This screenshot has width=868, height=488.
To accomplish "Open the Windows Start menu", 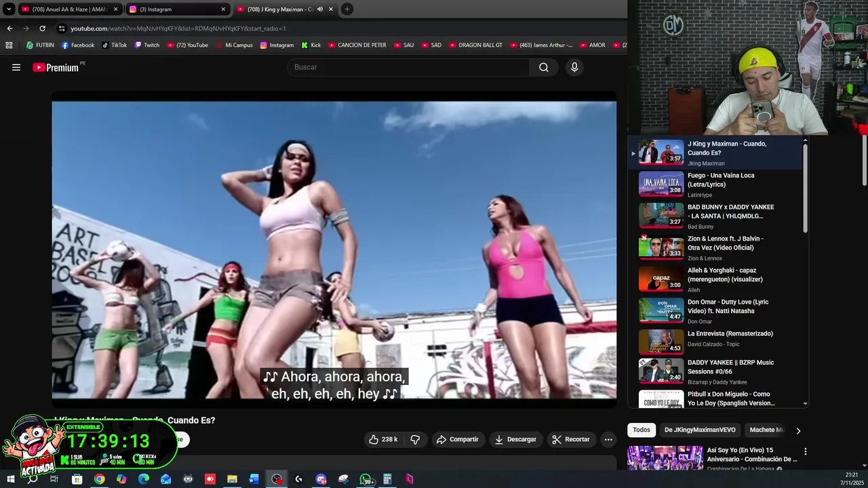I will 10,479.
